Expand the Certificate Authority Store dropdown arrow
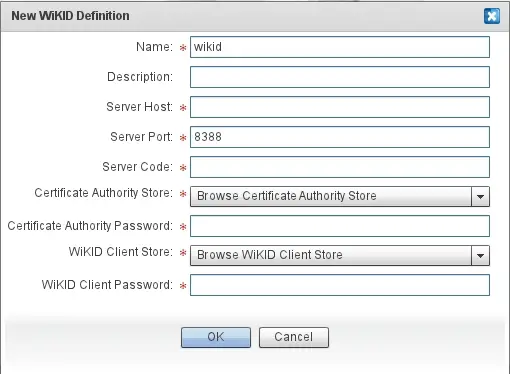 coord(480,196)
